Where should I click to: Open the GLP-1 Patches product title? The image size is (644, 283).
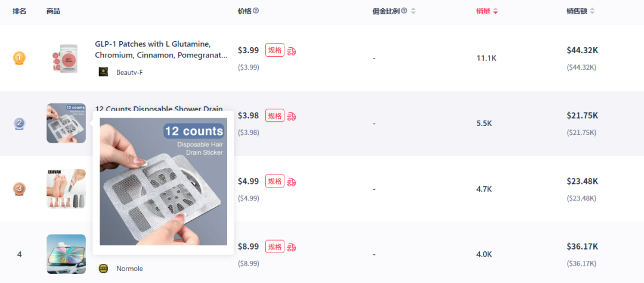(x=161, y=50)
